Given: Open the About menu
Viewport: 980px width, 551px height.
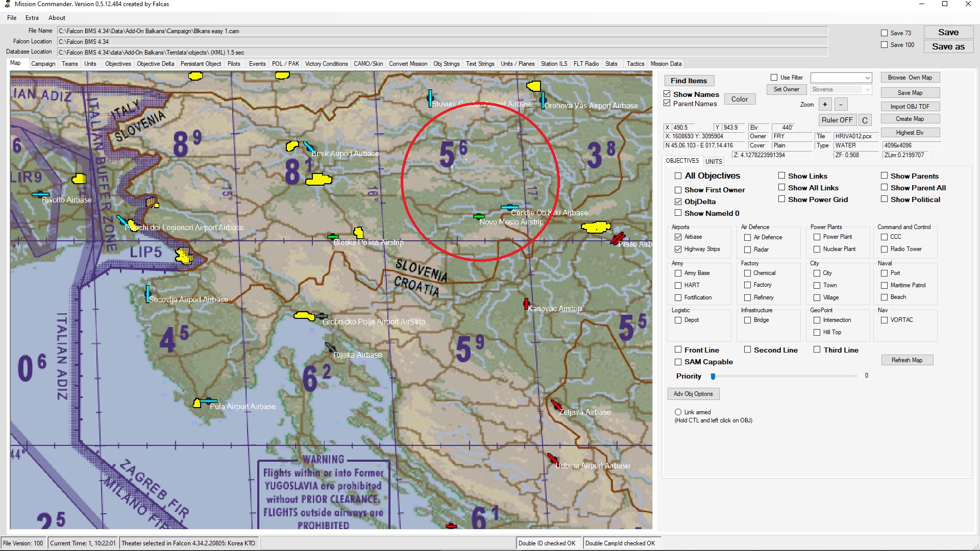Looking at the screenshot, I should 57,18.
